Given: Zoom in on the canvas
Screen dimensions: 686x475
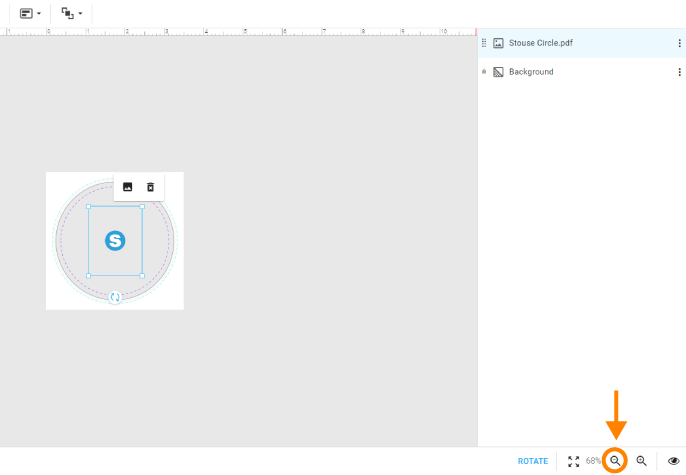Looking at the screenshot, I should (x=641, y=461).
